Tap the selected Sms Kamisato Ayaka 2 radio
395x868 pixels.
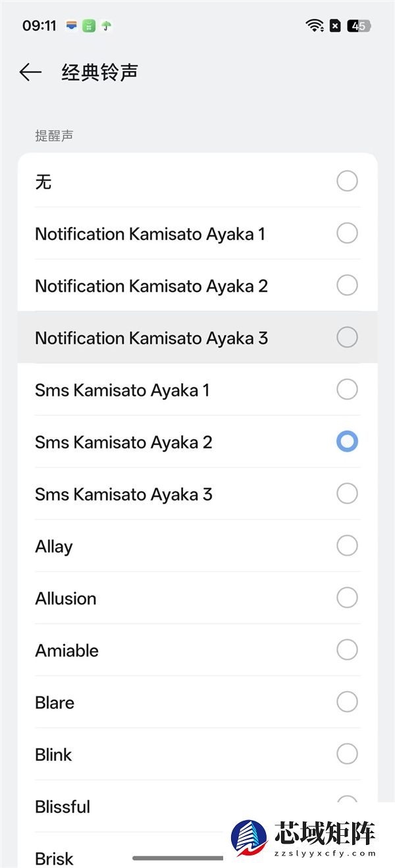click(x=347, y=441)
